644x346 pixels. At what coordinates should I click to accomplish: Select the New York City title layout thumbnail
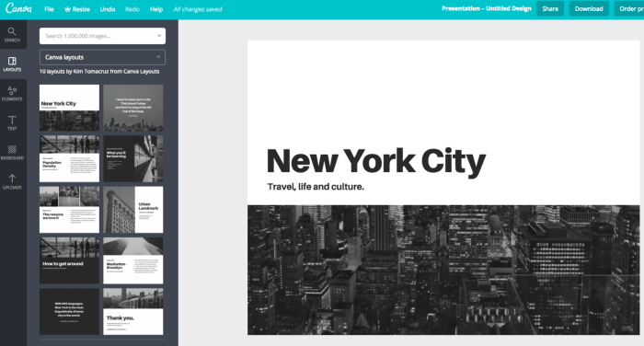click(69, 108)
